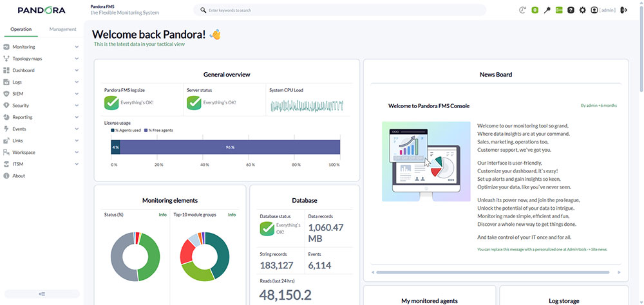Click the Logs sidebar icon

point(6,82)
